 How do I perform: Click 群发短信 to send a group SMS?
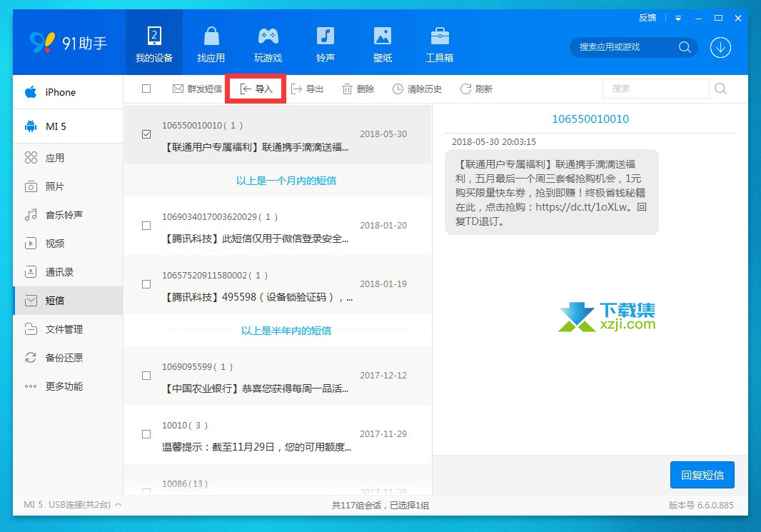tap(197, 89)
